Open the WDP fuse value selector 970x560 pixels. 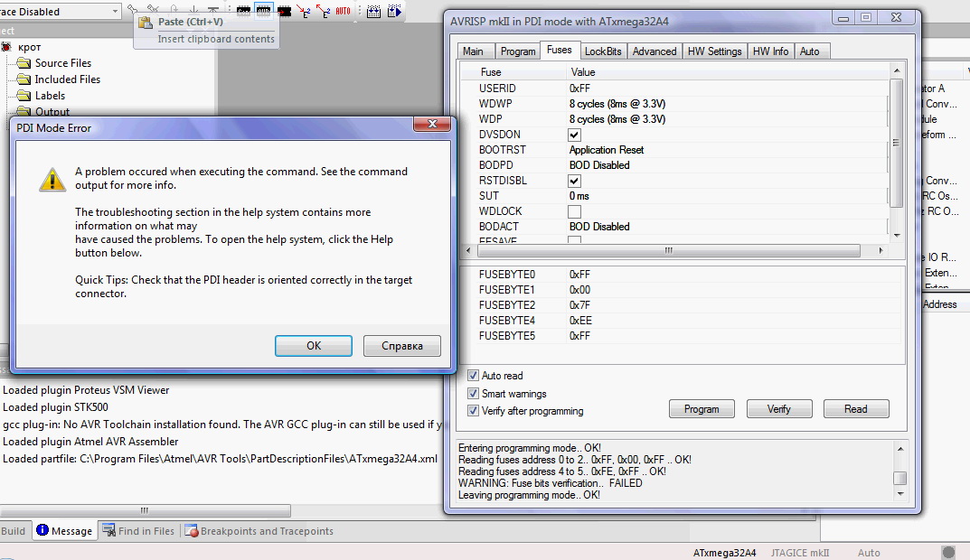(x=728, y=119)
